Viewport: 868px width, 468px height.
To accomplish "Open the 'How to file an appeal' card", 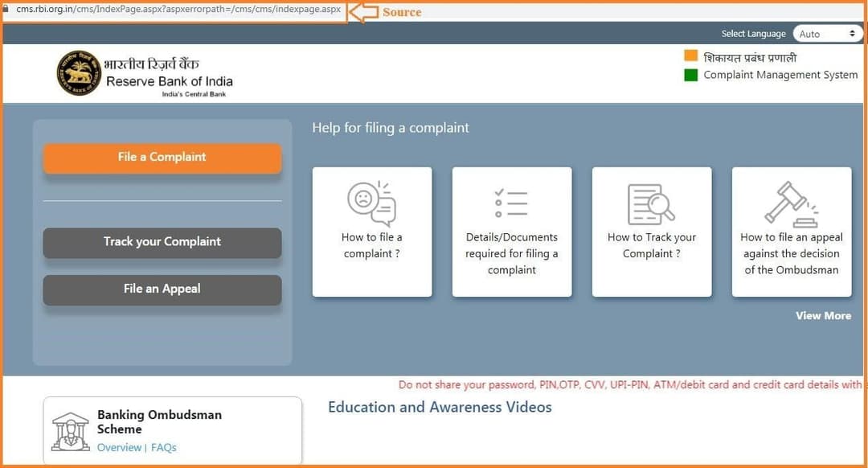I will (x=792, y=232).
